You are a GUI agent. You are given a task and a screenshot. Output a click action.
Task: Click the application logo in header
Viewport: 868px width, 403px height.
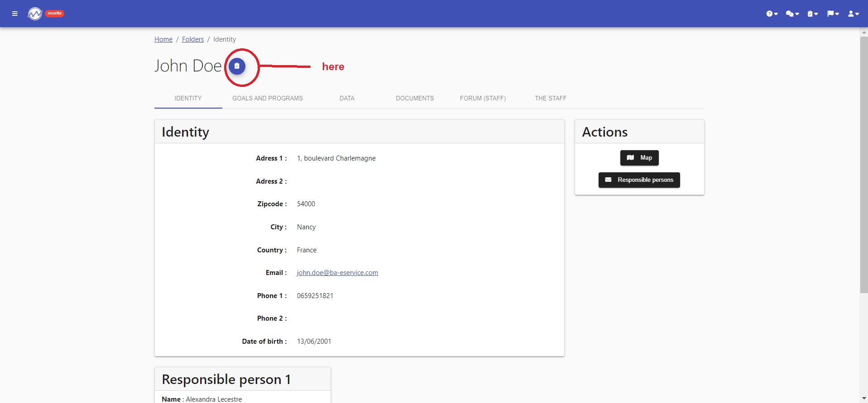[35, 14]
